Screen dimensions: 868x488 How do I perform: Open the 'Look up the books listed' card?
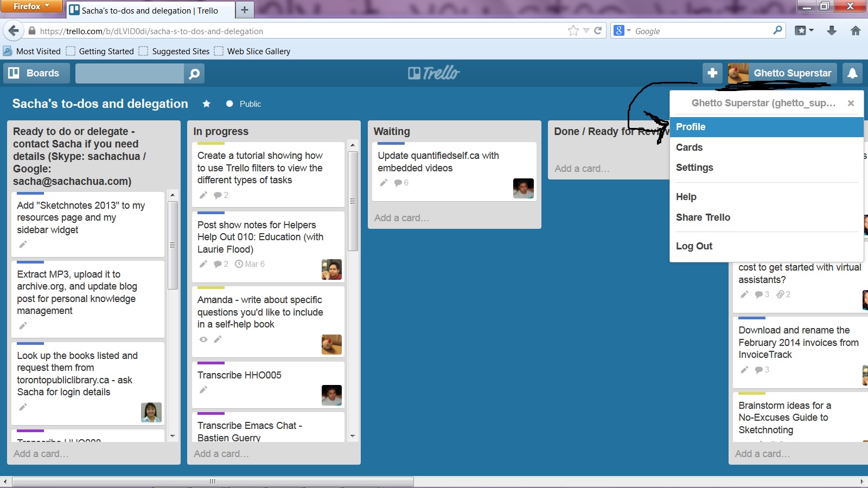(x=88, y=384)
